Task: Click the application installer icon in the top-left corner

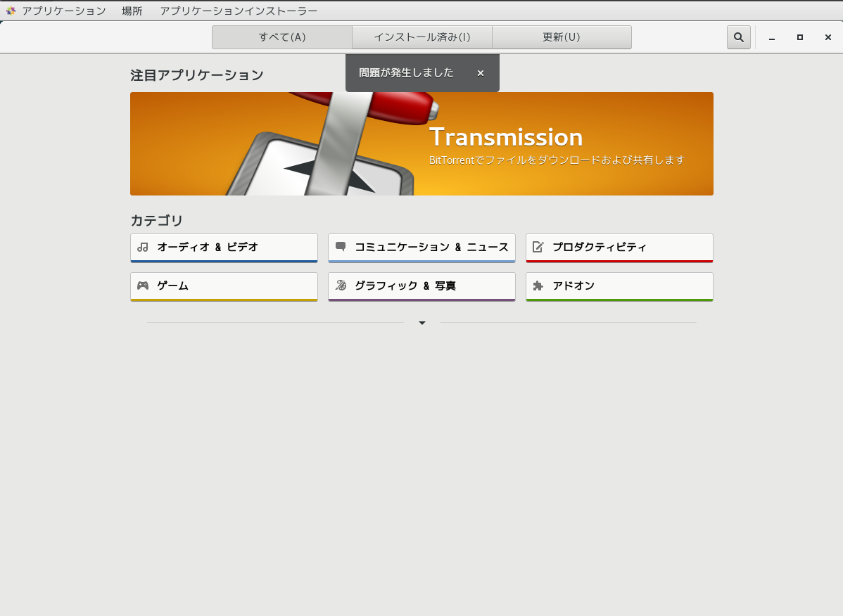Action: tap(10, 11)
